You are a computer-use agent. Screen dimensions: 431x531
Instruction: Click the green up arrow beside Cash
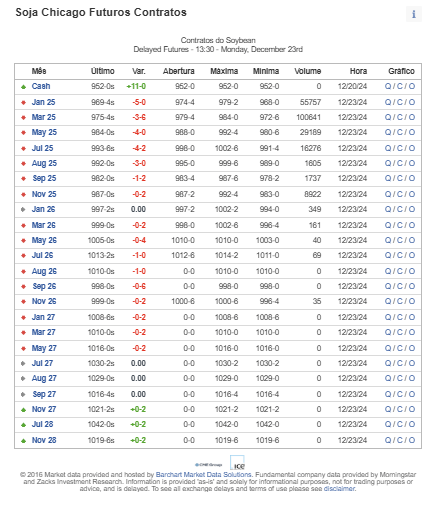(23, 87)
